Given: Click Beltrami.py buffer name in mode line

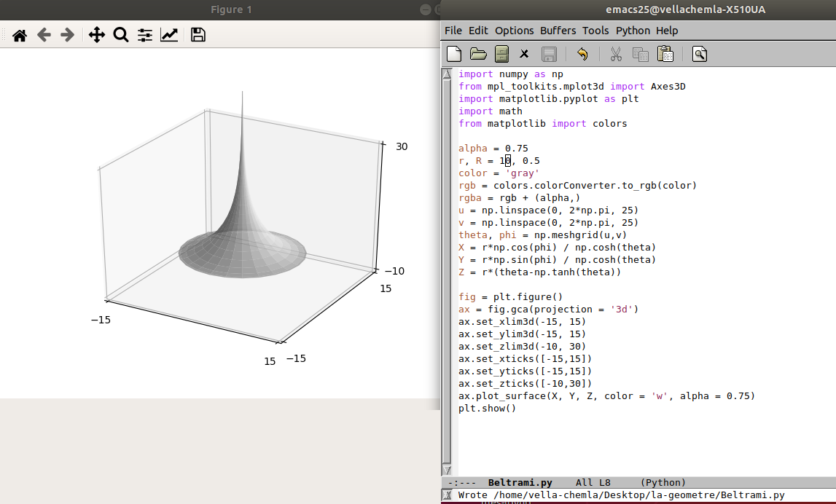Looking at the screenshot, I should (x=520, y=483).
